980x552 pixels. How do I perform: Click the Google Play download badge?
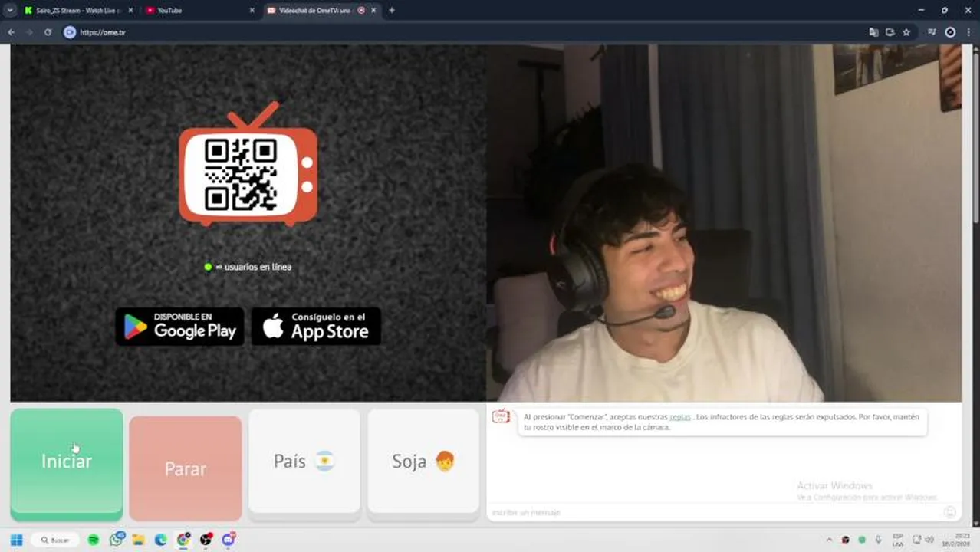pyautogui.click(x=179, y=327)
